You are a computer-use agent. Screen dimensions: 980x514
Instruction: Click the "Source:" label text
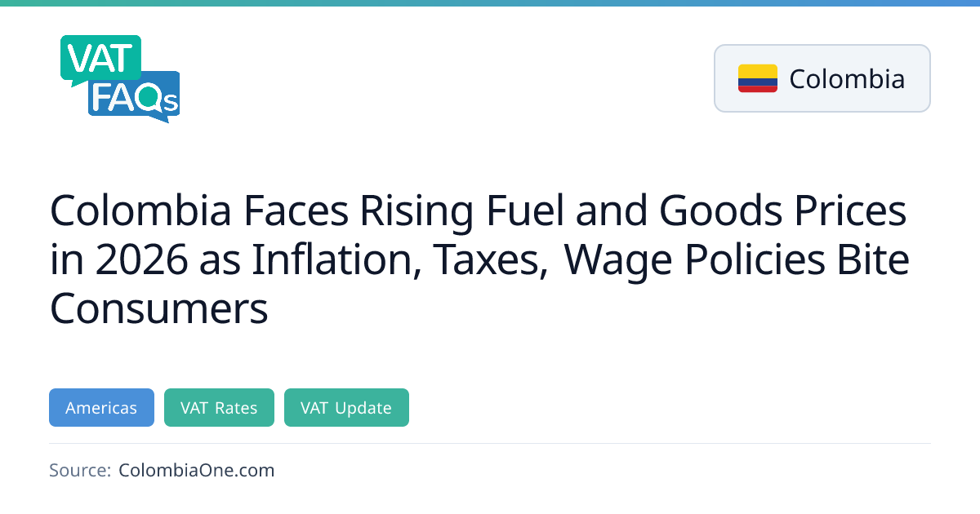pyautogui.click(x=80, y=470)
